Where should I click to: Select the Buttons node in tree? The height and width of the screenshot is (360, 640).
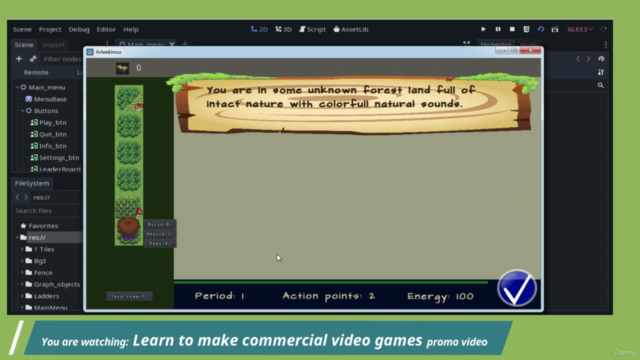tap(46, 111)
